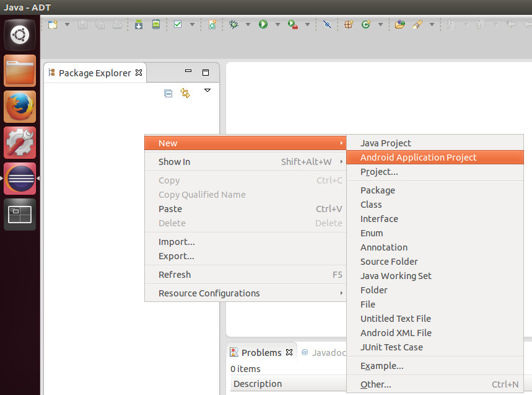The image size is (532, 395).
Task: Close the Problems view tab
Action: [x=289, y=352]
